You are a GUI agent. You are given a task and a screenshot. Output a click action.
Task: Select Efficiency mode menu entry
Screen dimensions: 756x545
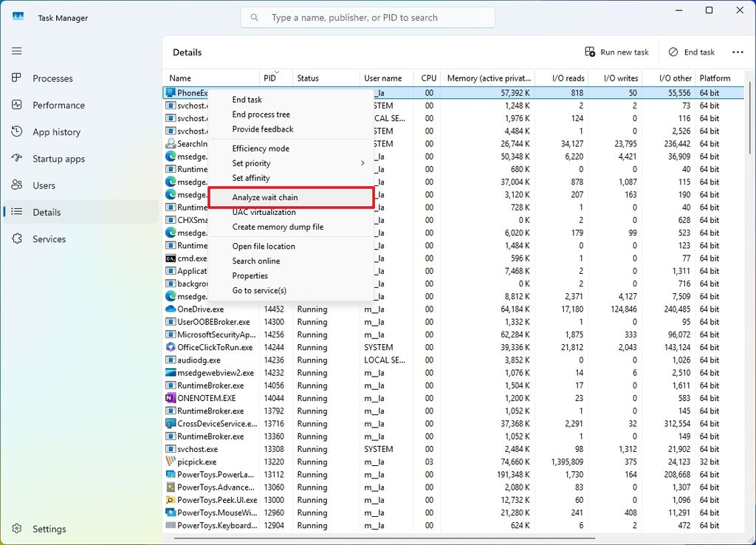click(x=291, y=148)
